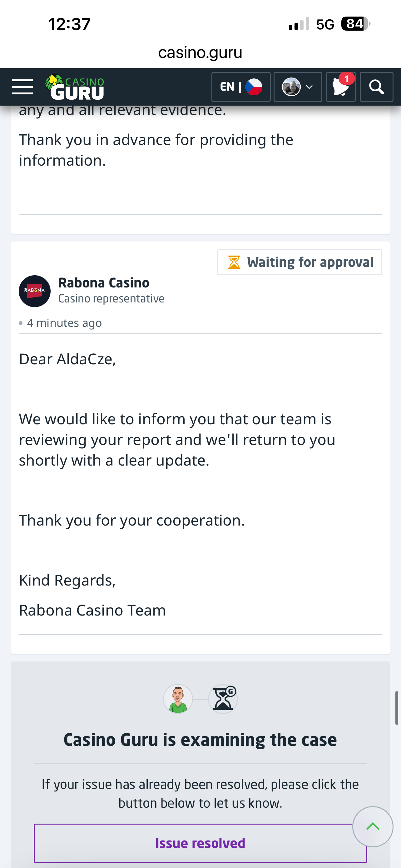Open Rabona Casino profile name link
This screenshot has height=868, width=401.
tap(104, 283)
